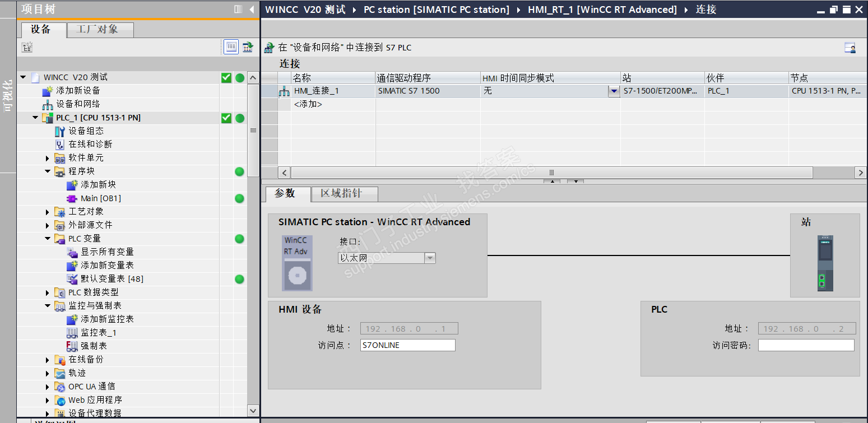Click the 添加新设备 icon in project tree
Image resolution: width=868 pixels, height=423 pixels.
coord(48,91)
